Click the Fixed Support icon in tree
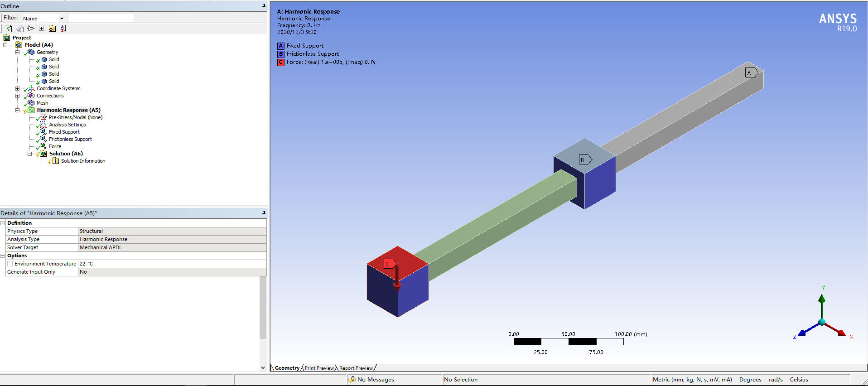Image resolution: width=868 pixels, height=386 pixels. pos(43,132)
